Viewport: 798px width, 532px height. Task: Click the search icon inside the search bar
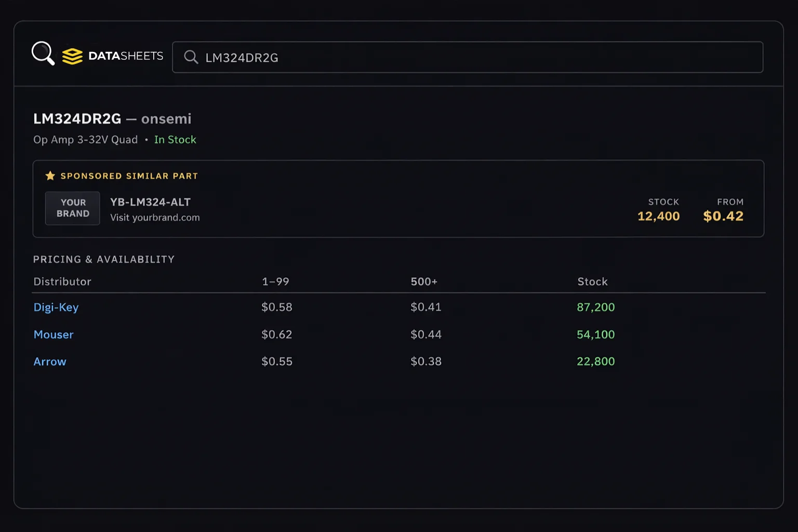[x=191, y=57]
